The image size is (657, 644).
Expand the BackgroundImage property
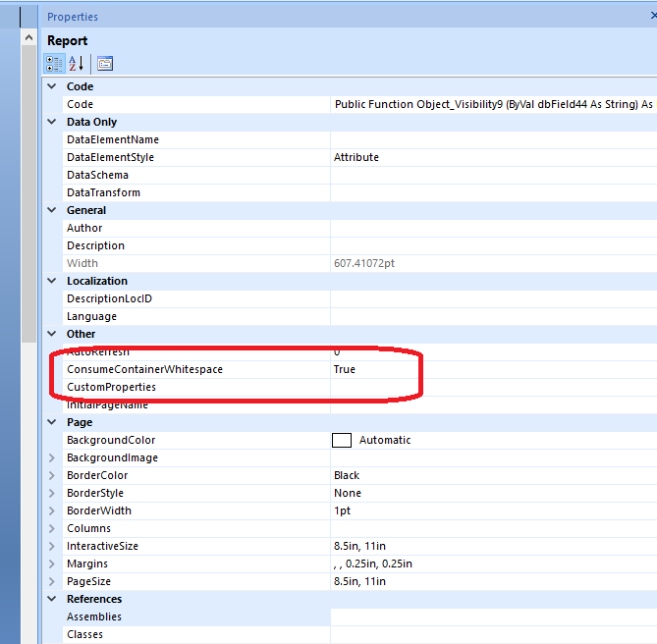coord(52,457)
